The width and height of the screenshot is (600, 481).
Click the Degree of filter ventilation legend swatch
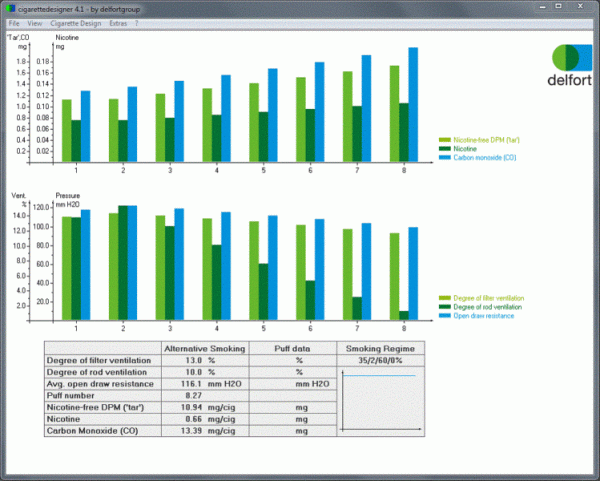pyautogui.click(x=445, y=298)
